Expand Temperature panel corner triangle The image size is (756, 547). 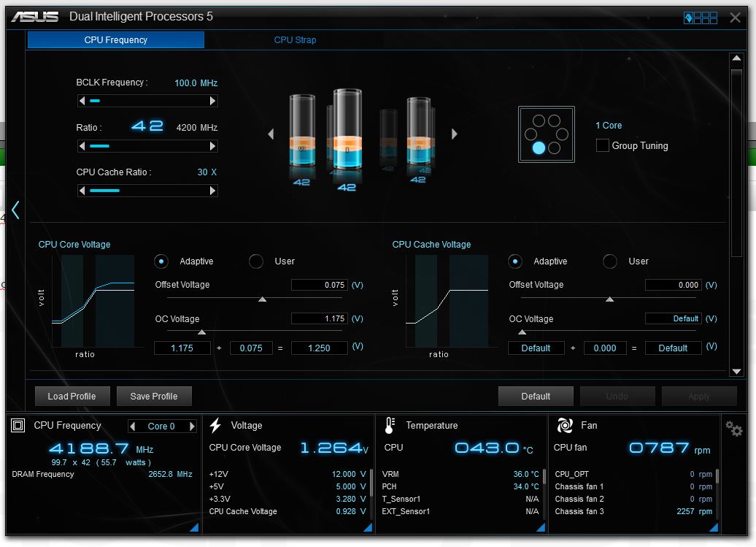coord(541,527)
